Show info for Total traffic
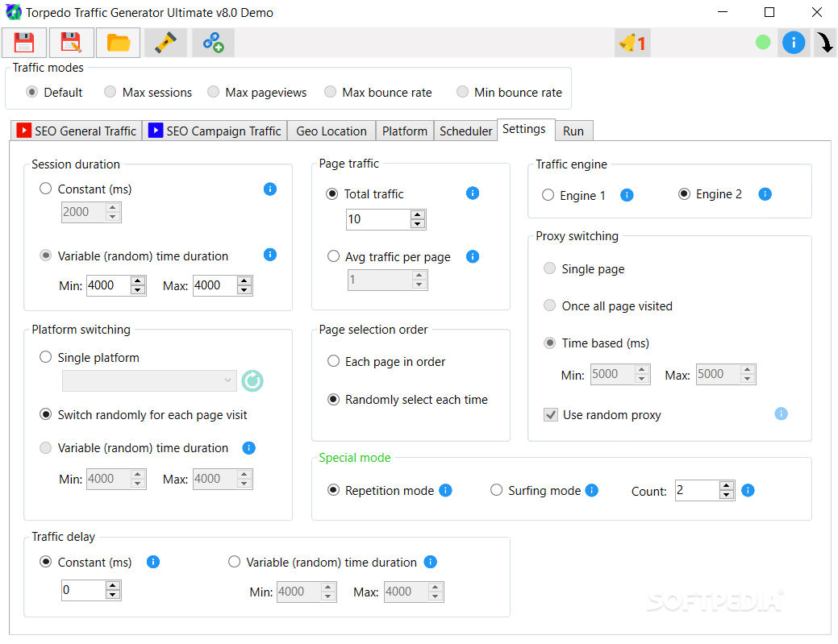Screen dimensions: 838x644 coord(473,193)
